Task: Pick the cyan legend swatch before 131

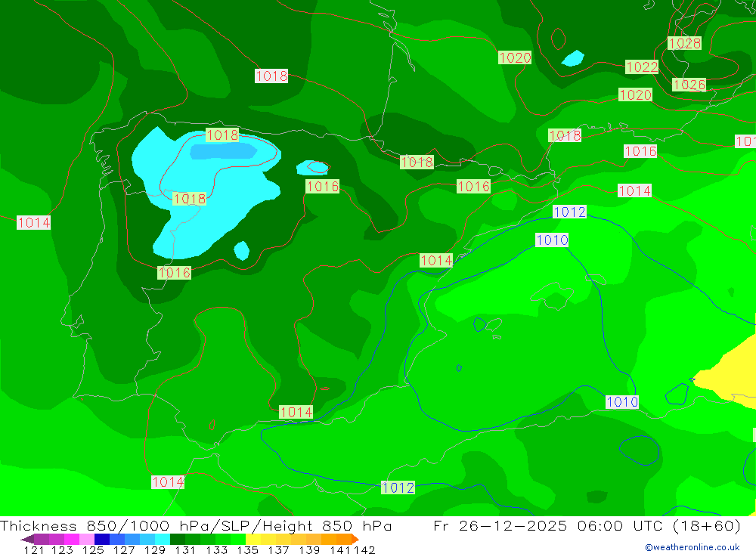Action: [163, 539]
